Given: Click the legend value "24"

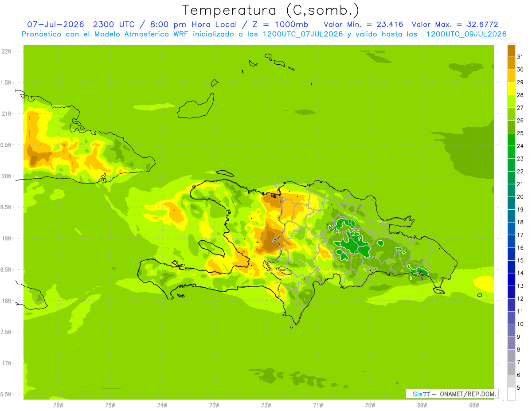Looking at the screenshot, I should (x=520, y=146).
